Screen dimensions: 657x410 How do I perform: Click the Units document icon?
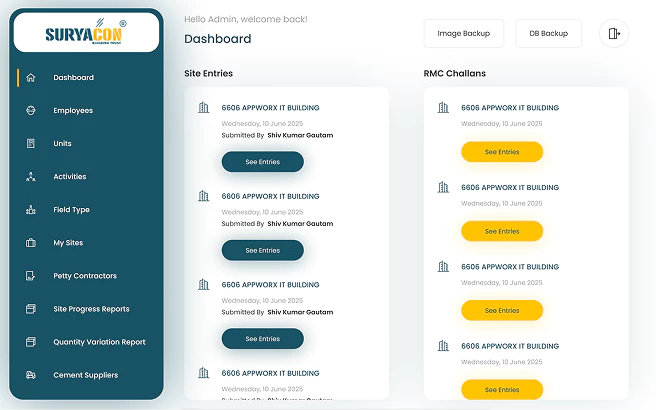click(31, 144)
